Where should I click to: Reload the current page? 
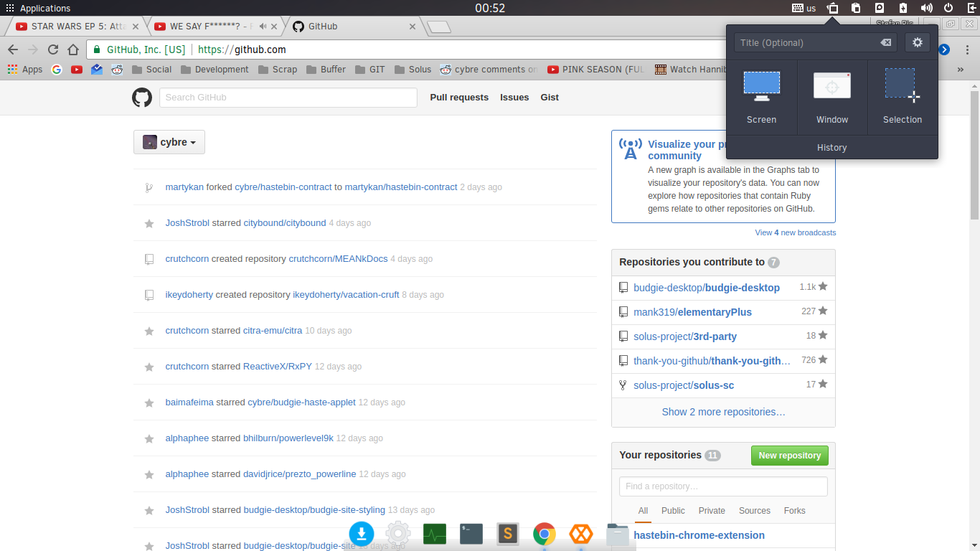coord(52,50)
